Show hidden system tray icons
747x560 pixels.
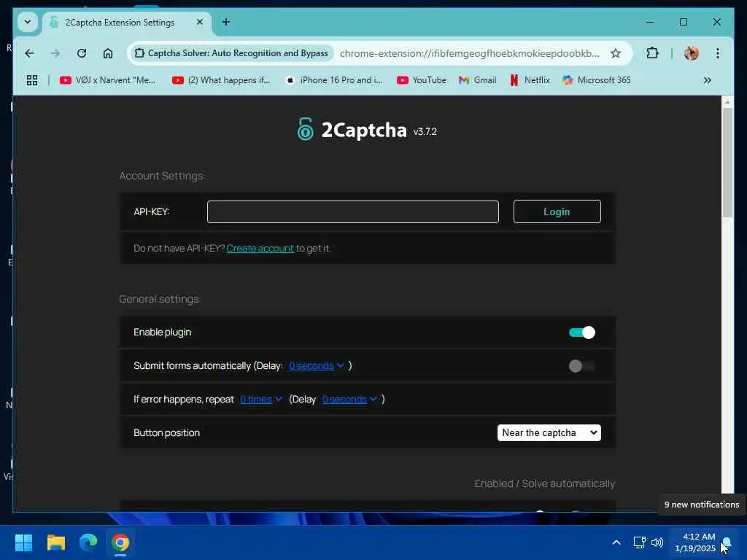click(x=616, y=542)
